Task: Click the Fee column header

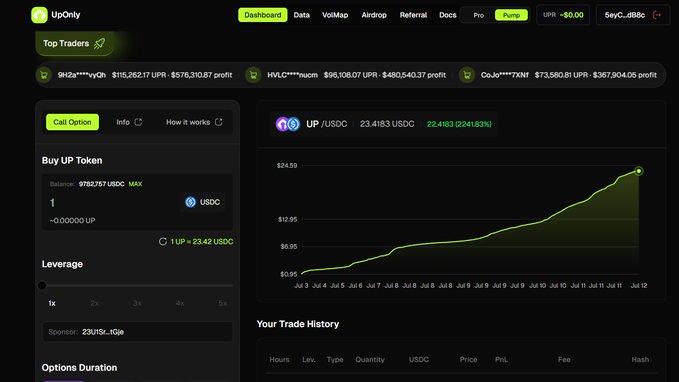Action: click(x=564, y=359)
